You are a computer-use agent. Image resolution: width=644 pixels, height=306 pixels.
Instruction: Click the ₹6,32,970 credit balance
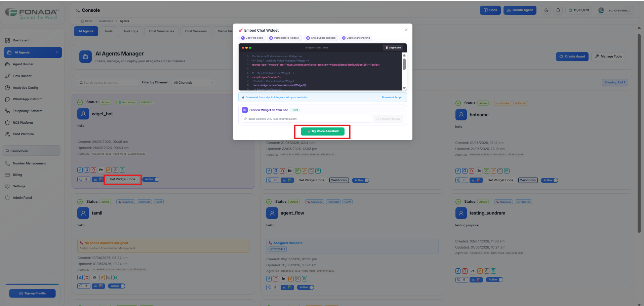tap(579, 10)
